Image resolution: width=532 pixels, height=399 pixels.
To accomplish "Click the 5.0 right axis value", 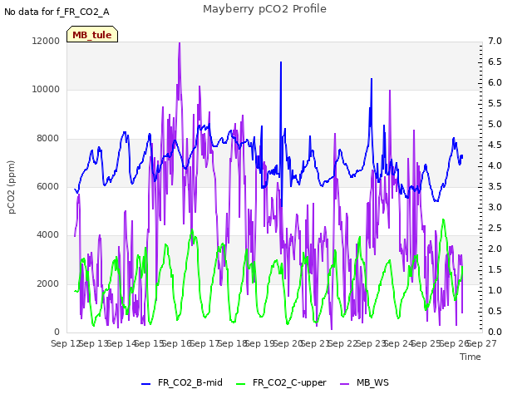I will [x=495, y=124].
